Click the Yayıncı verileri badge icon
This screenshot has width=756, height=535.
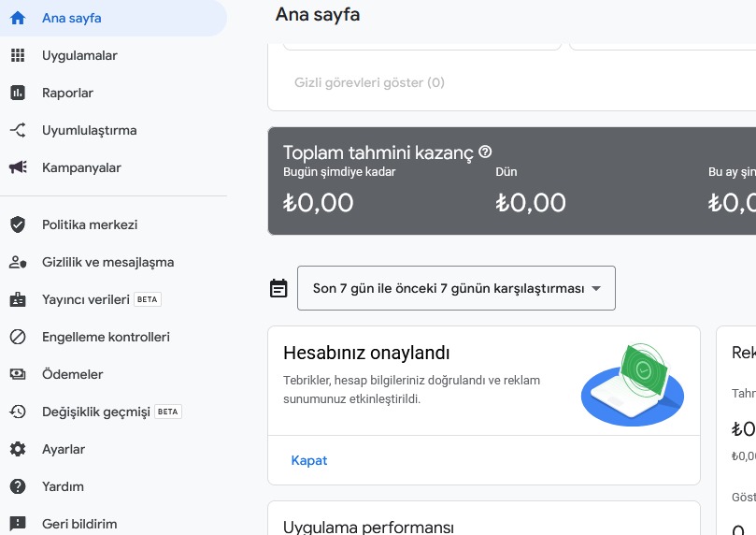tap(18, 299)
